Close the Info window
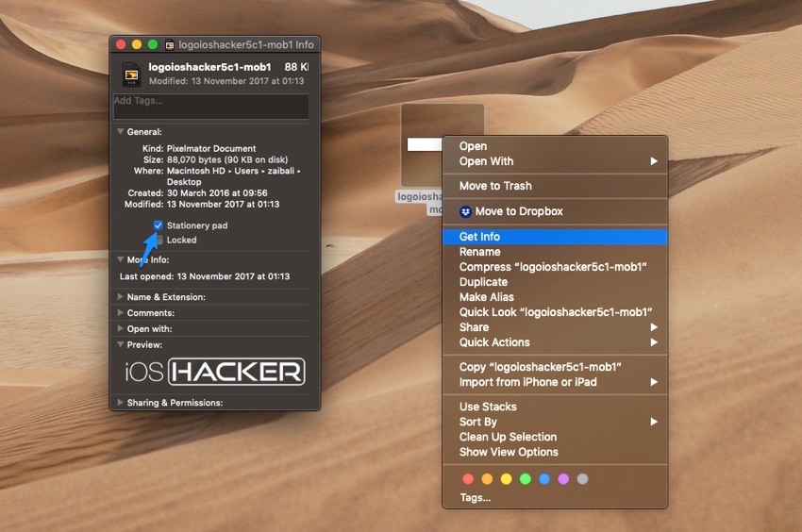802x532 pixels. click(x=121, y=44)
